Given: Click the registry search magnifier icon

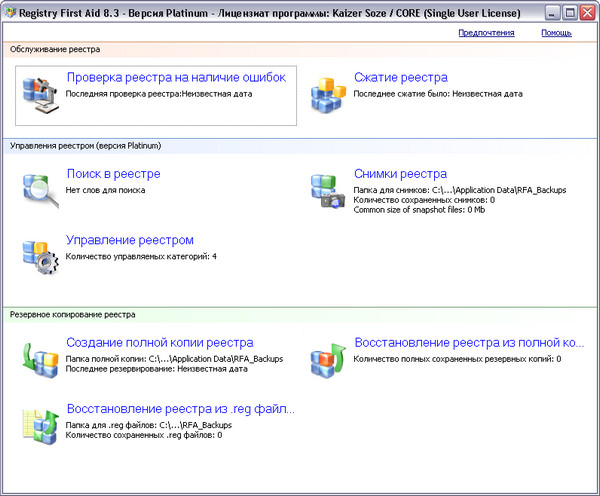Looking at the screenshot, I should coord(41,188).
